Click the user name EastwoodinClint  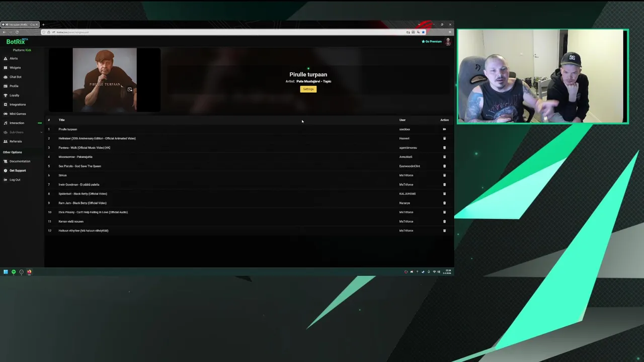(x=410, y=166)
